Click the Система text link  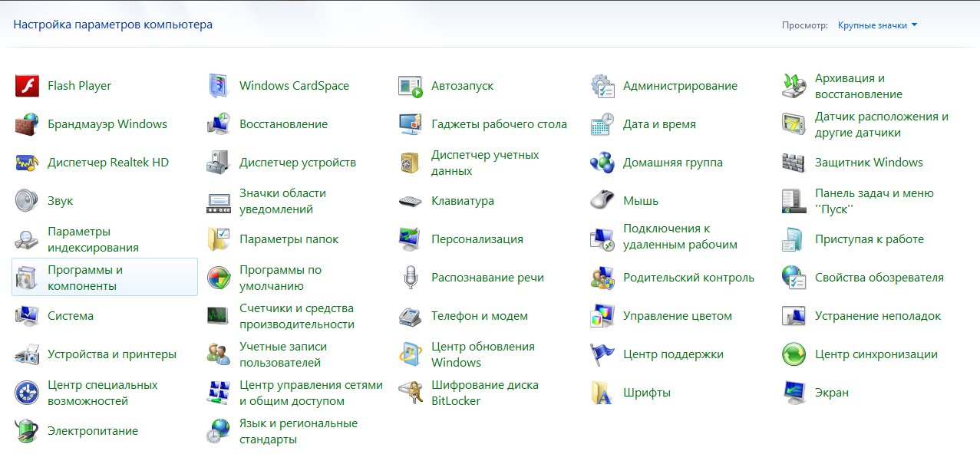coord(71,316)
